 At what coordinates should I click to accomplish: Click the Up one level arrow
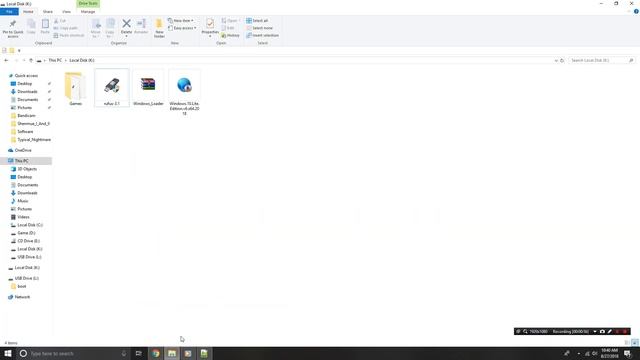tap(31, 60)
